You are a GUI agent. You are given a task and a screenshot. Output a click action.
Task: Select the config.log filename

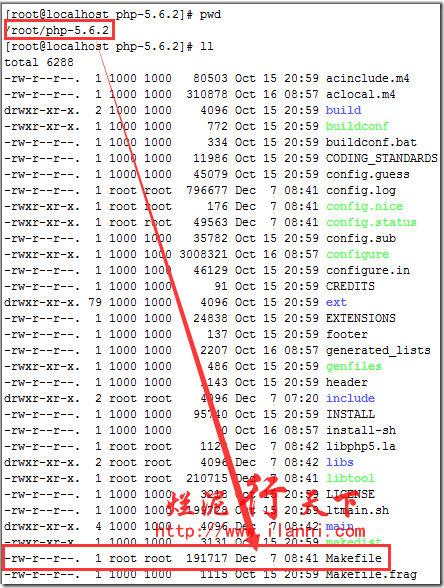360,190
